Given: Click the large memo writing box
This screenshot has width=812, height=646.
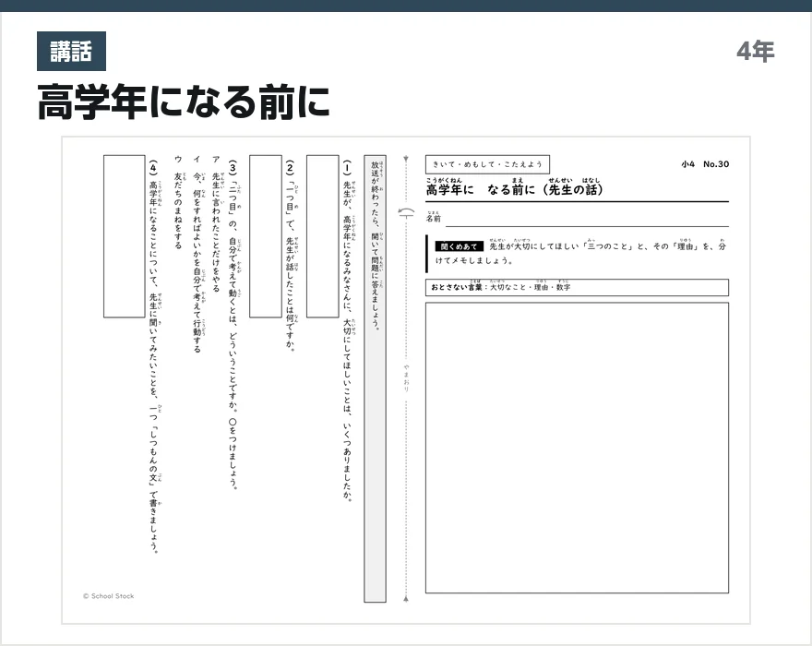Looking at the screenshot, I should point(577,449).
